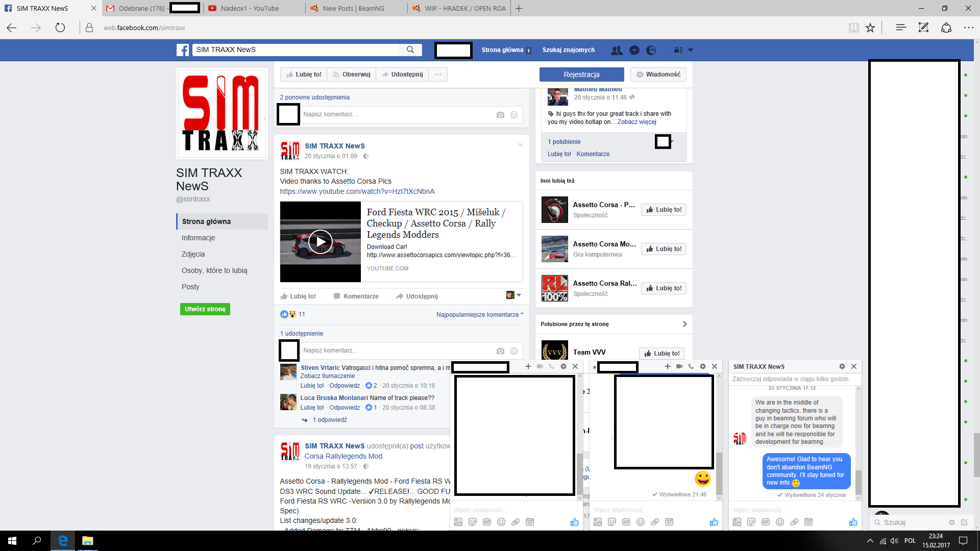Attach a file in SIM TRAXX NewS chat
The image size is (980, 551).
point(794,522)
